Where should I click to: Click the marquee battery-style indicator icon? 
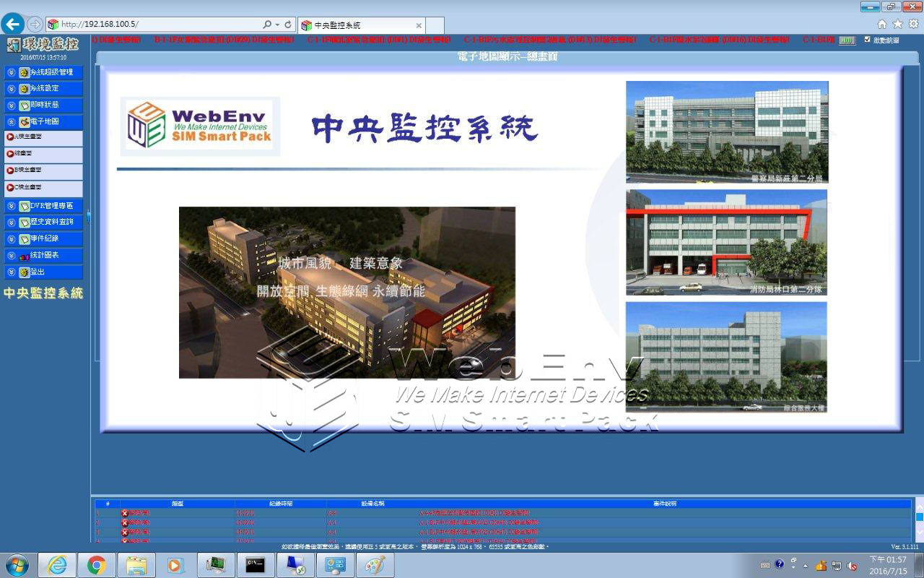(847, 40)
